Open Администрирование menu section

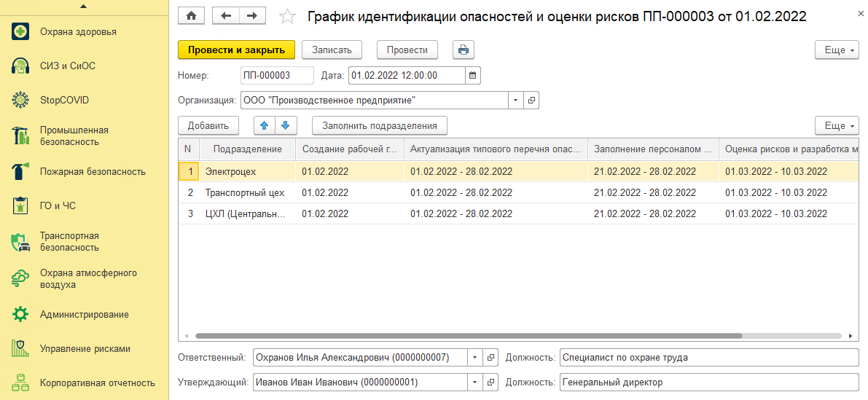pos(84,314)
